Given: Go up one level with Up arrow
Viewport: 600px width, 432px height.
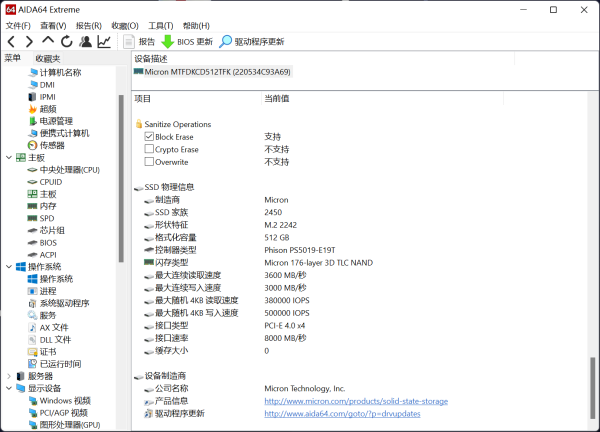Looking at the screenshot, I should (x=48, y=41).
